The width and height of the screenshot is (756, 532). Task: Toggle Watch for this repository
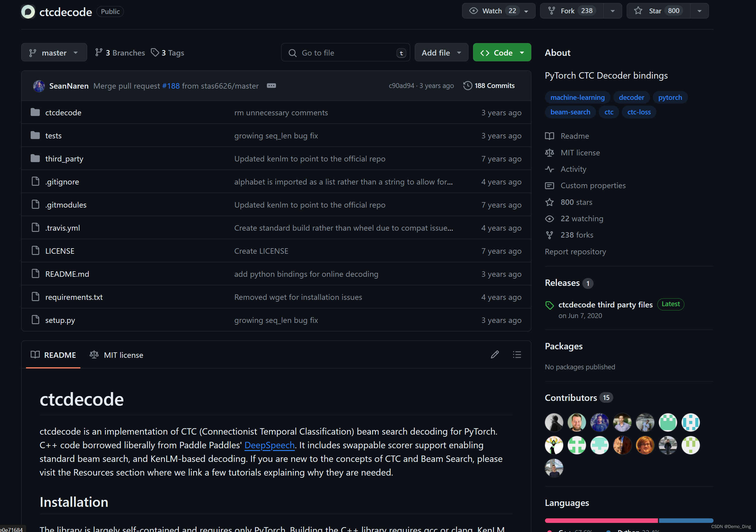tap(492, 11)
